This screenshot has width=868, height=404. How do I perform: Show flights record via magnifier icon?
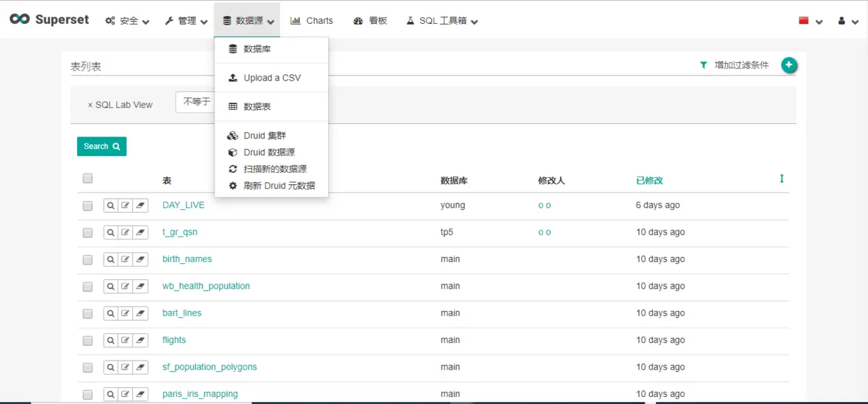111,340
